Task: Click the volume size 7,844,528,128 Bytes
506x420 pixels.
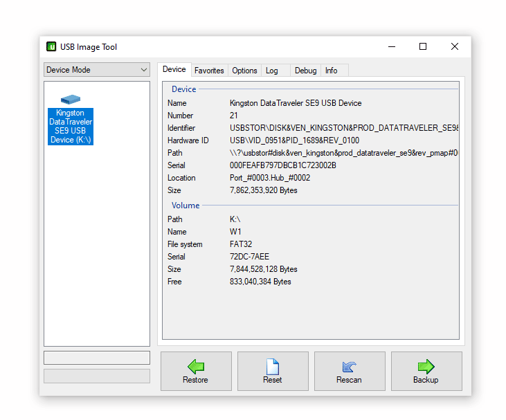Action: 263,269
